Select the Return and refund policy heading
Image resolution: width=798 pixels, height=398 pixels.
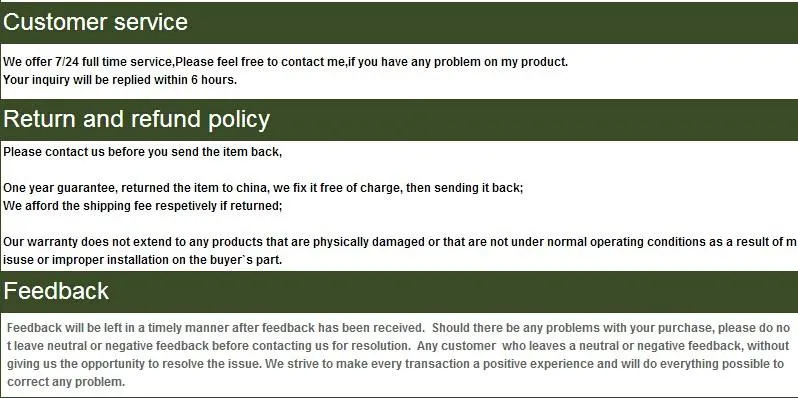136,119
